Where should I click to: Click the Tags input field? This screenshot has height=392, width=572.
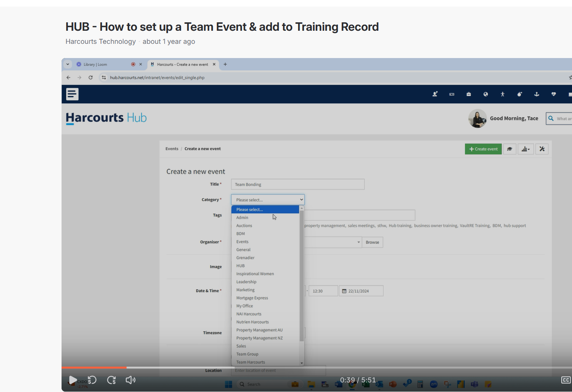pyautogui.click(x=360, y=215)
